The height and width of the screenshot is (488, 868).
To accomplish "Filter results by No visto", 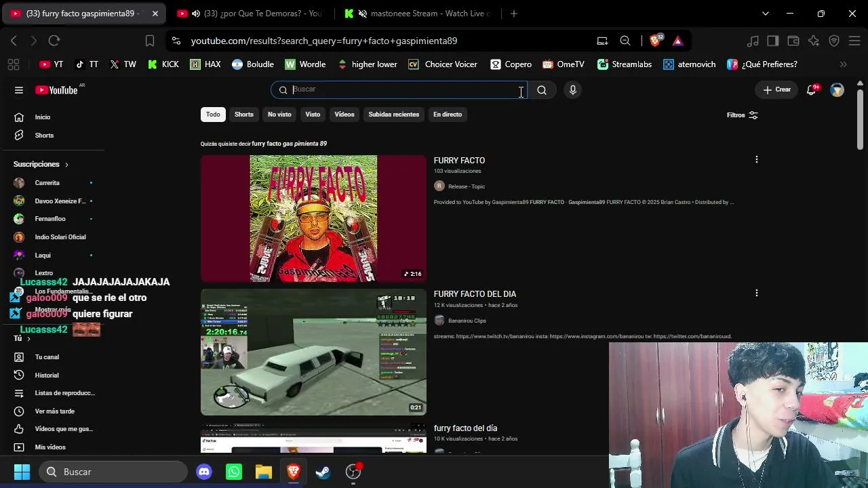I will tap(279, 115).
